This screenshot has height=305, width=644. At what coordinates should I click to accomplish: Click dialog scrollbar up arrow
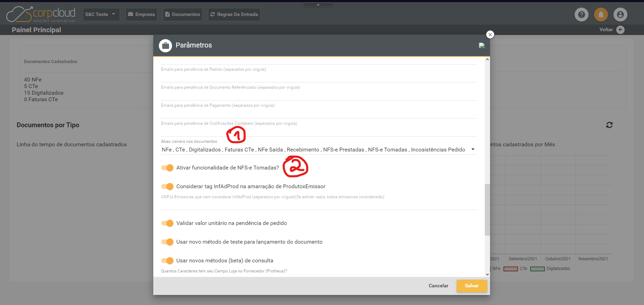tap(487, 59)
